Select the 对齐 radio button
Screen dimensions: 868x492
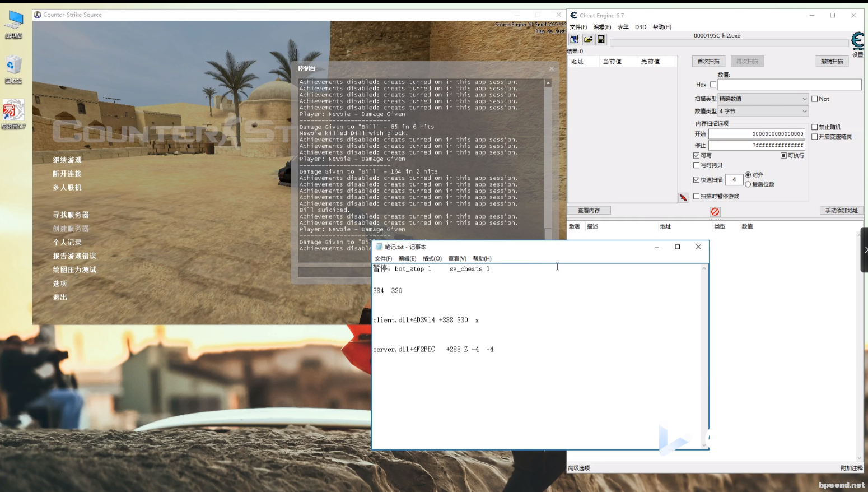click(748, 175)
